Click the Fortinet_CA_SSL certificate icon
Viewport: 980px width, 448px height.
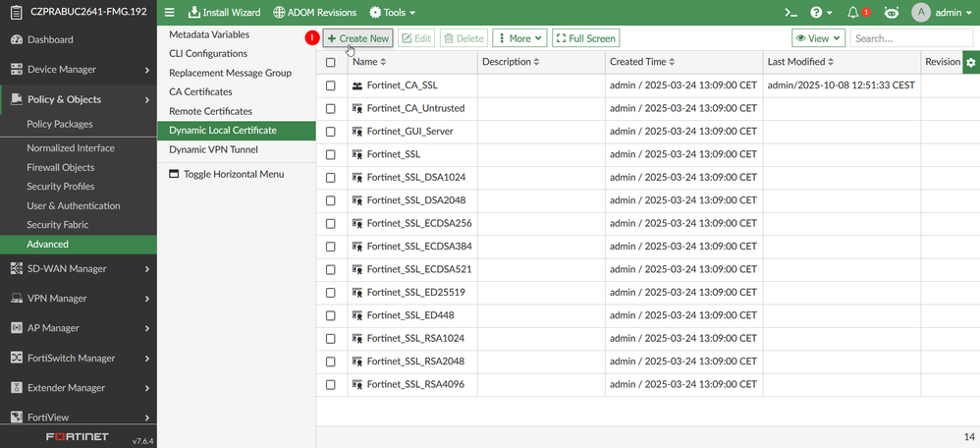[x=357, y=85]
